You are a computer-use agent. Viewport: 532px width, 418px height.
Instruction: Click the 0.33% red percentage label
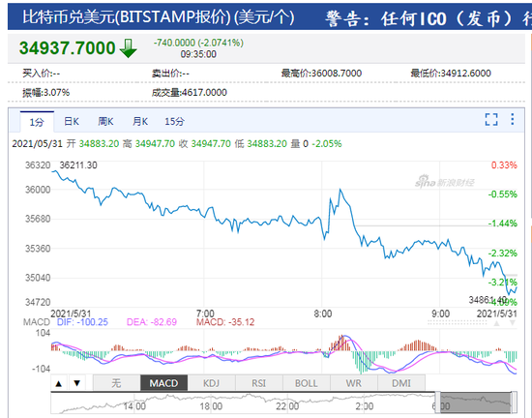coord(504,165)
